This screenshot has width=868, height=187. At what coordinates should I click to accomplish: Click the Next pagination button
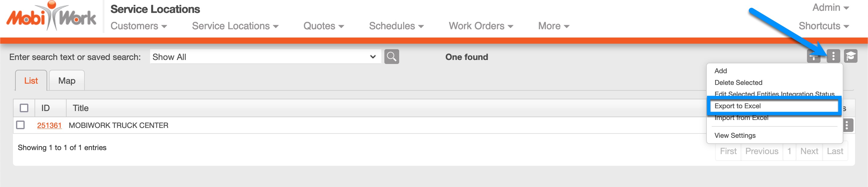pyautogui.click(x=809, y=151)
